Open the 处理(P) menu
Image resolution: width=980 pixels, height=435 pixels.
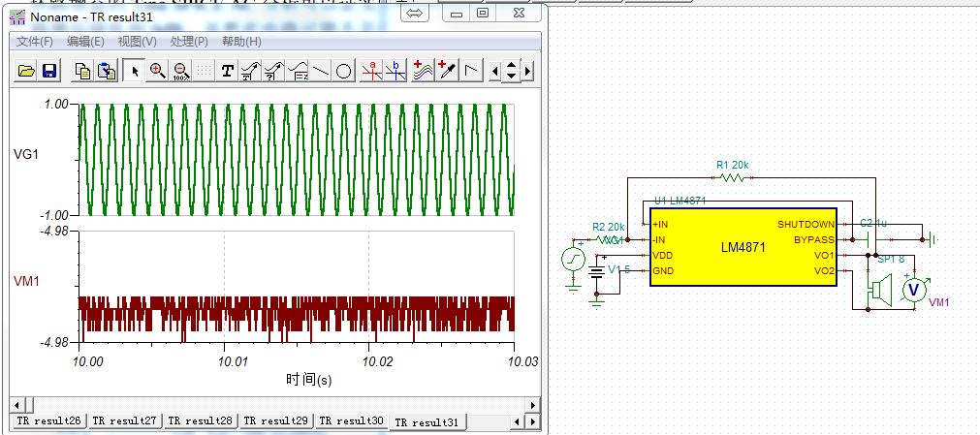pyautogui.click(x=189, y=42)
